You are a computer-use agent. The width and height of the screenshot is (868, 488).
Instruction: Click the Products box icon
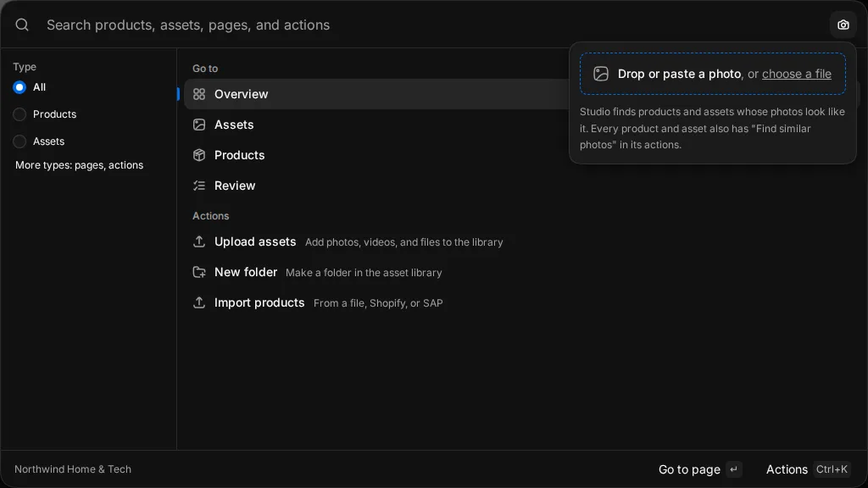pyautogui.click(x=199, y=155)
